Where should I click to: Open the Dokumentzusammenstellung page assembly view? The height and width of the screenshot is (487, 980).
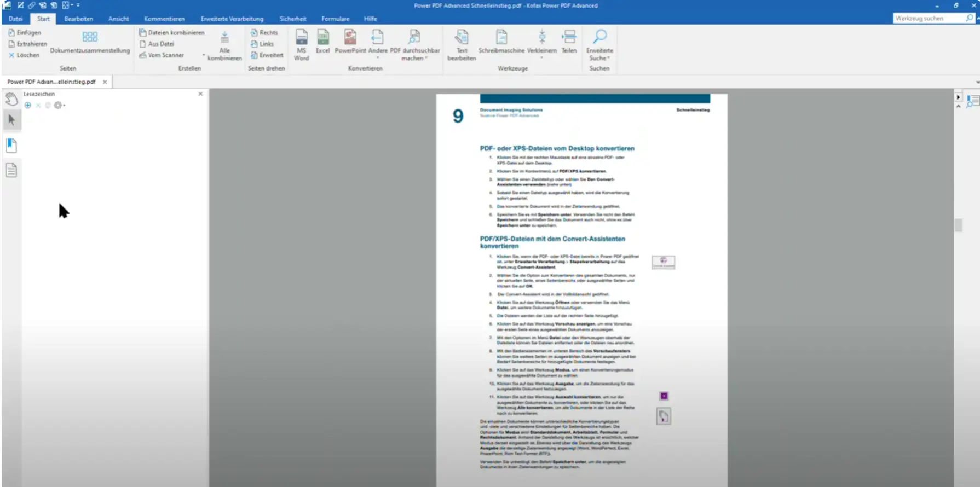[90, 42]
